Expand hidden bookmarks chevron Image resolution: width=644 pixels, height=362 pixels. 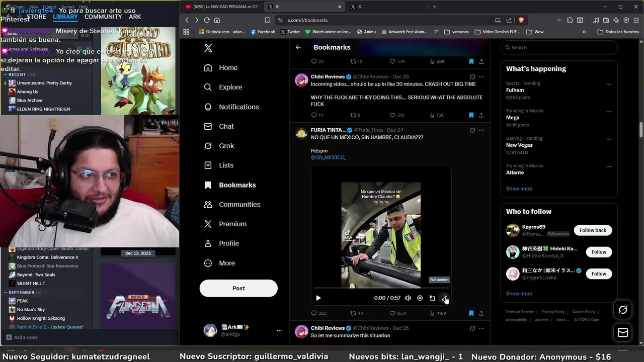tap(584, 32)
